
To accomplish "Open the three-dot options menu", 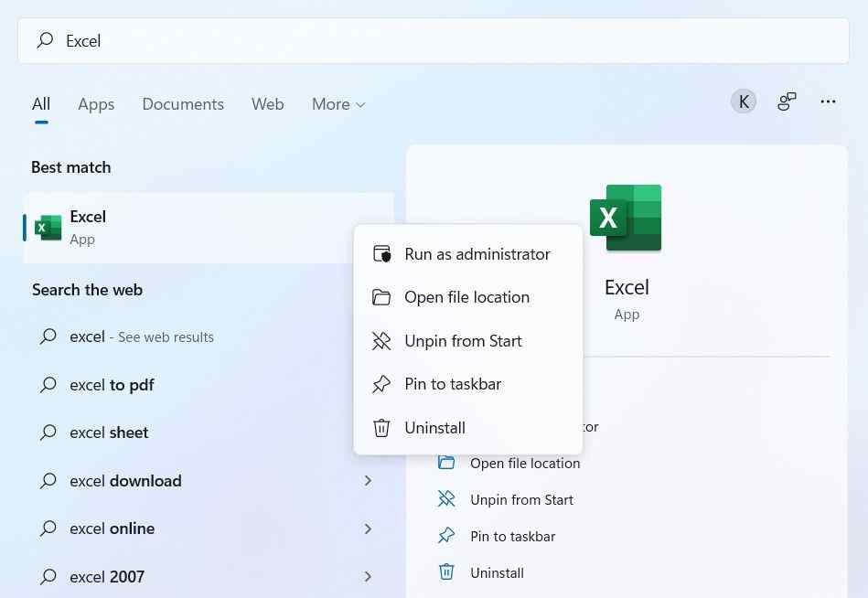I will pos(828,101).
